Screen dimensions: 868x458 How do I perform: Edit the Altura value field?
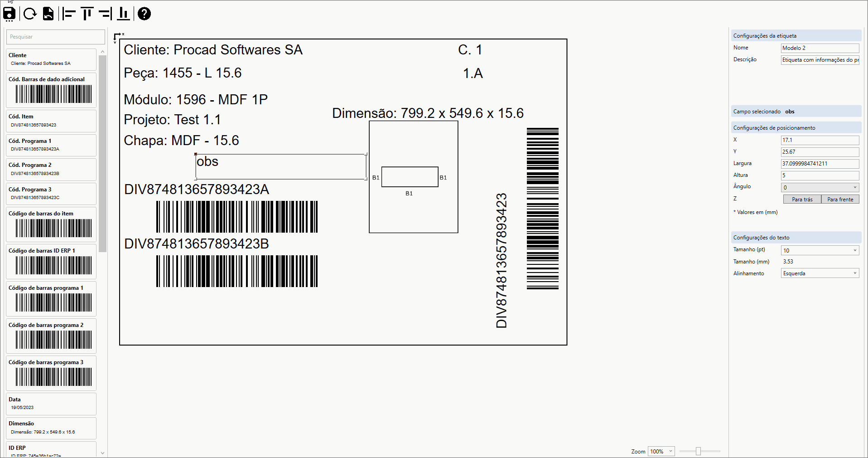820,175
